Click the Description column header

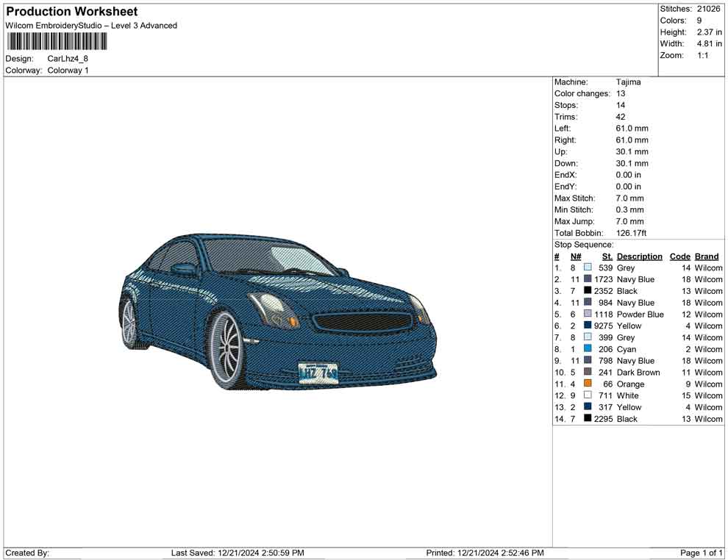click(x=640, y=256)
